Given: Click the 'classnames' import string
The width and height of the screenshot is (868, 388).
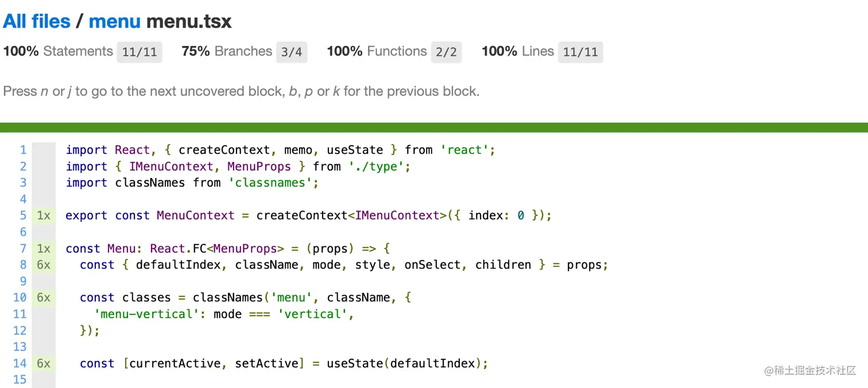Looking at the screenshot, I should [270, 183].
